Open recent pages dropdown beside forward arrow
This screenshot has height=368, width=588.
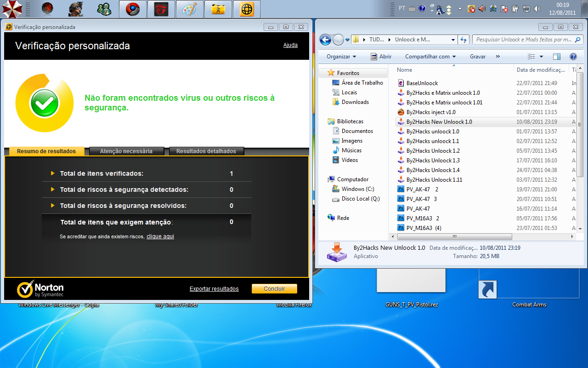[x=347, y=40]
